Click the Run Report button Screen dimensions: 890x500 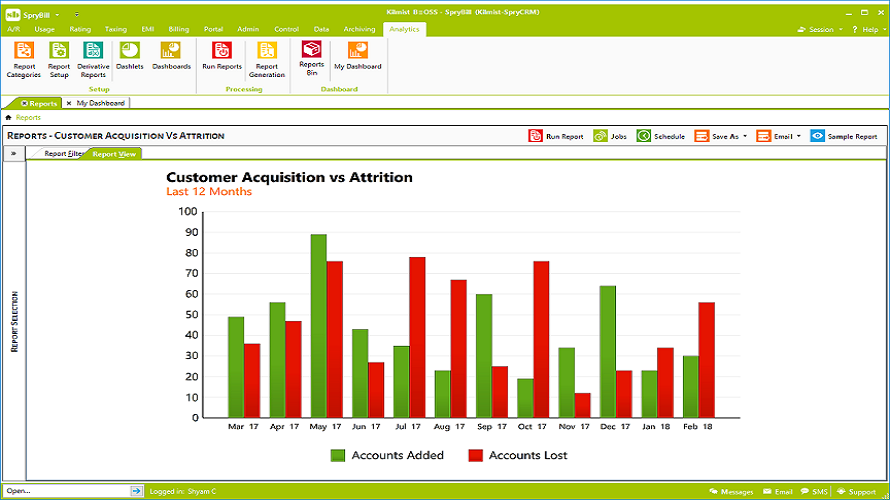(x=556, y=136)
